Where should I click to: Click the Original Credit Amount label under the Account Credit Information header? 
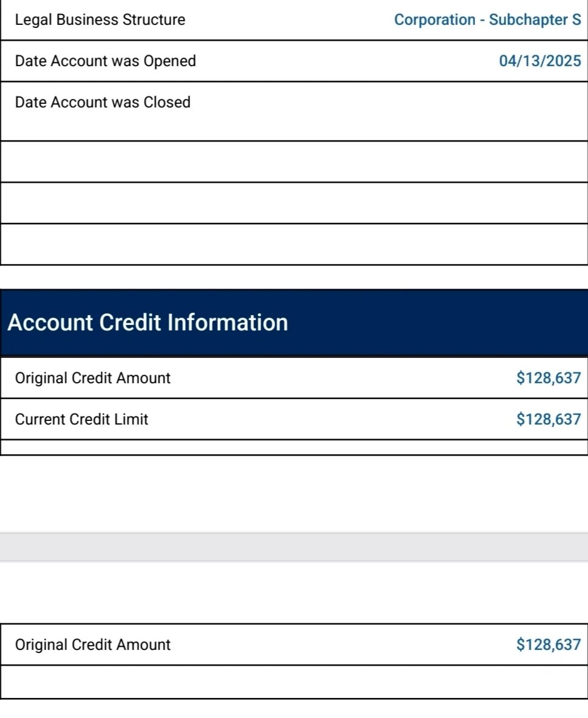[92, 378]
